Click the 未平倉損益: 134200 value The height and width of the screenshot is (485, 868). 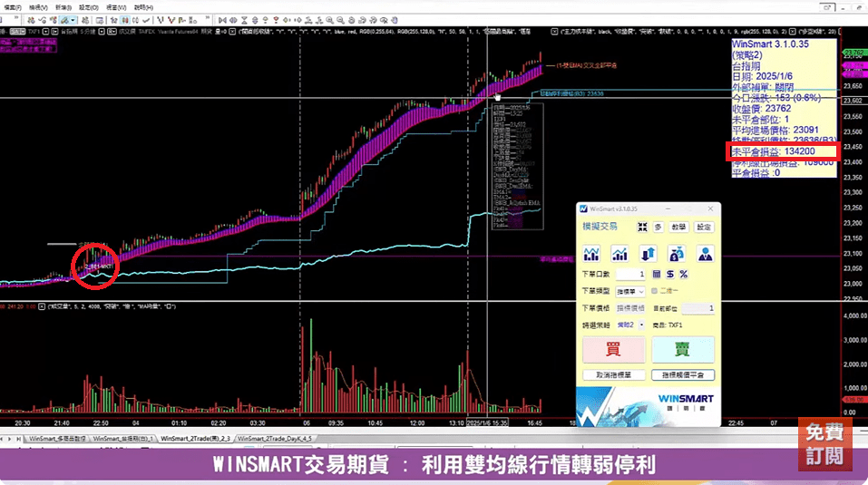tap(774, 151)
